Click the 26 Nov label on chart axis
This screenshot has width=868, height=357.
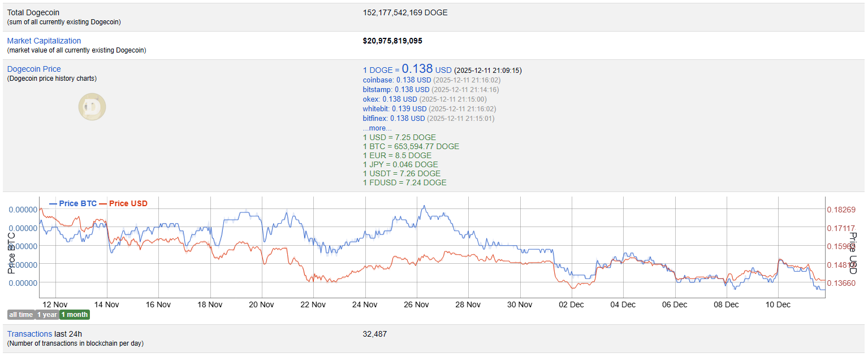tap(416, 304)
